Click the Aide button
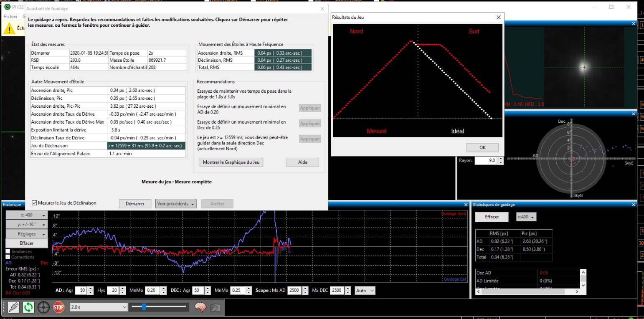This screenshot has height=319, width=644. (x=303, y=162)
